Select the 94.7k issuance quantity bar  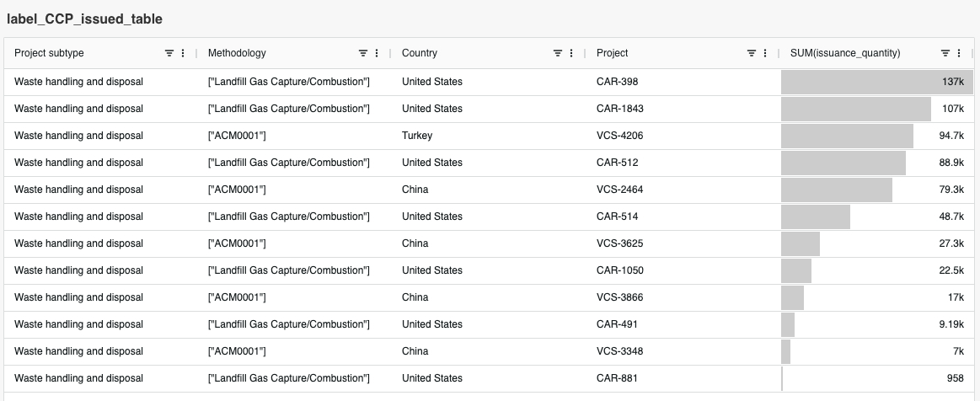pyautogui.click(x=847, y=136)
